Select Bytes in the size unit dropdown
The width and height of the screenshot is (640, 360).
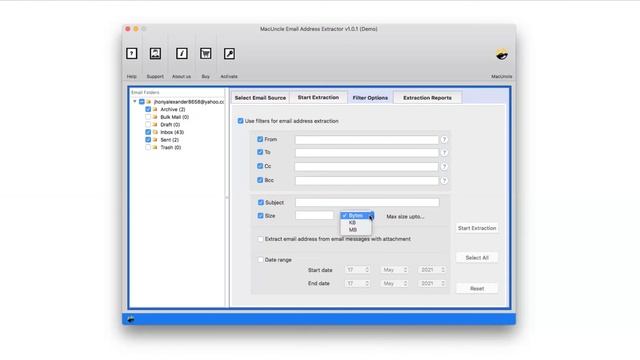[x=356, y=216]
